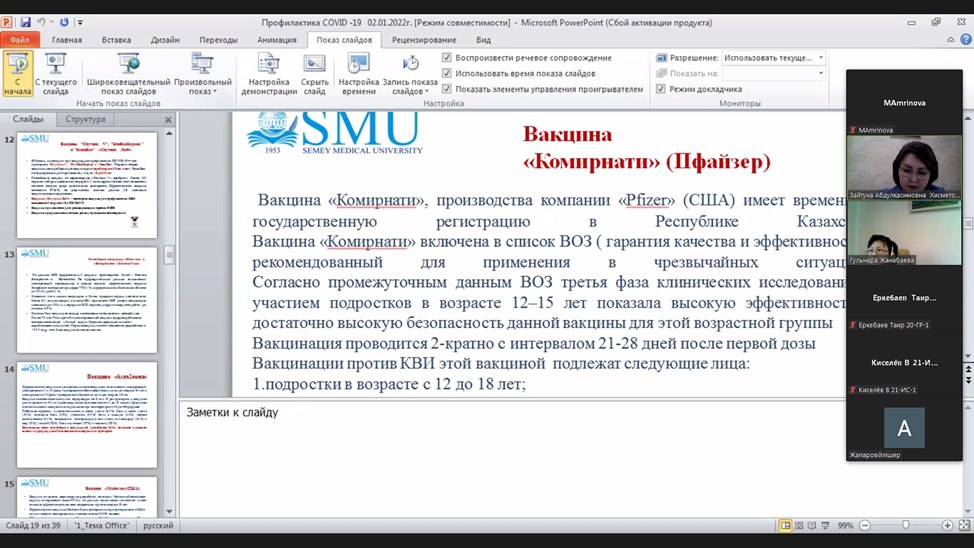
Task: Click русский language indicator in status bar
Action: click(158, 526)
